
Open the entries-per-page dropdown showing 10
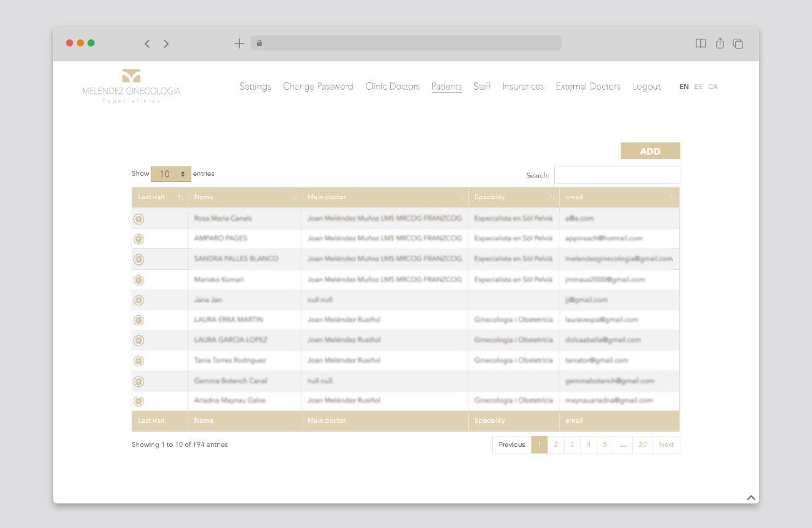(171, 174)
